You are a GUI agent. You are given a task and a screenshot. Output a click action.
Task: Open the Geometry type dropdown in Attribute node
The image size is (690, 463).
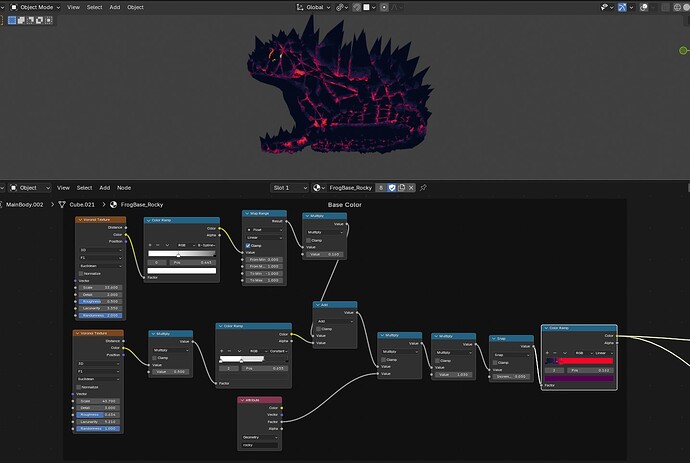coord(260,437)
